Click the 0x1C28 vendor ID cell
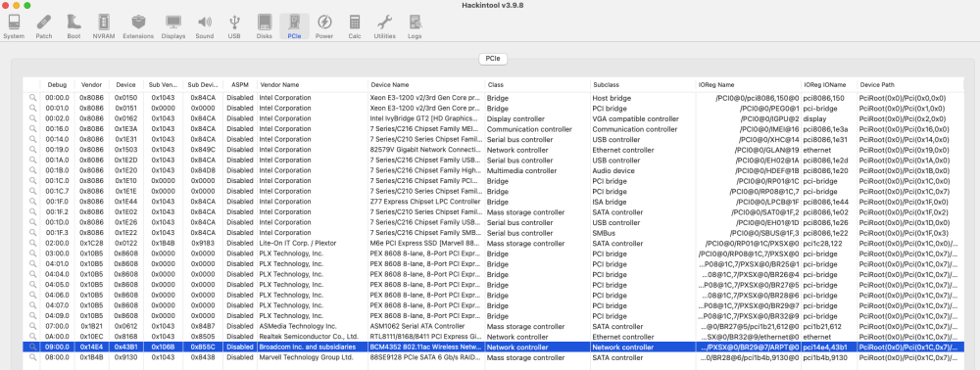This screenshot has width=980, height=370. click(92, 244)
